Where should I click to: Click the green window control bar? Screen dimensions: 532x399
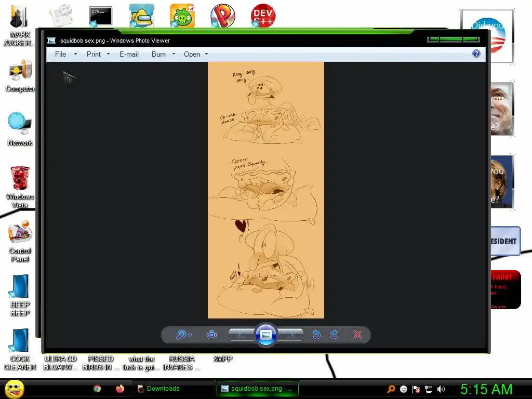coord(453,39)
